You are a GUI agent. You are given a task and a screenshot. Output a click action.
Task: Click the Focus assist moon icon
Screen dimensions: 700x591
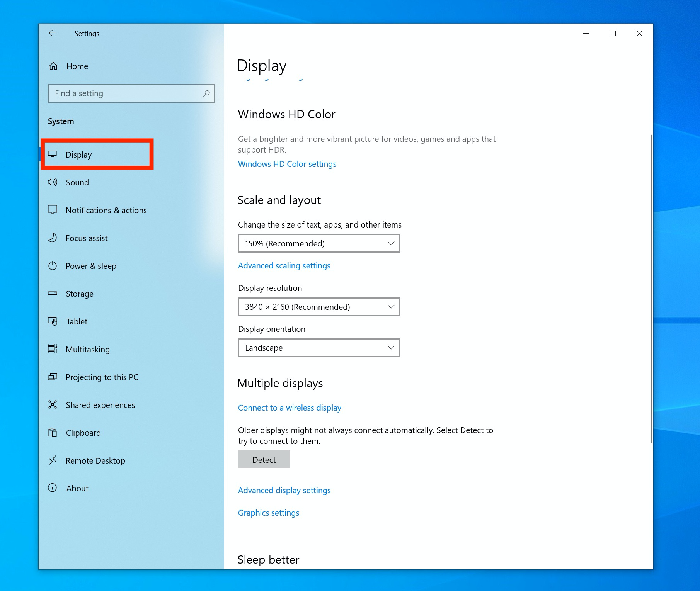point(53,238)
